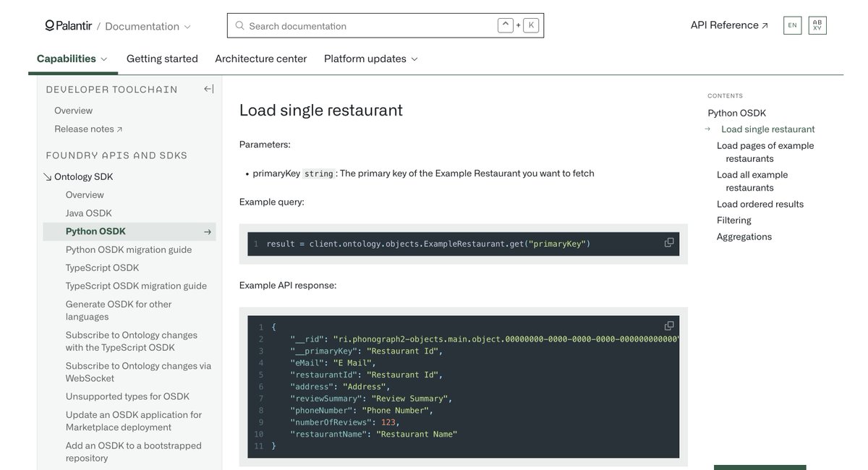The height and width of the screenshot is (470, 868).
Task: Click the AB XY translation icon
Action: [817, 25]
